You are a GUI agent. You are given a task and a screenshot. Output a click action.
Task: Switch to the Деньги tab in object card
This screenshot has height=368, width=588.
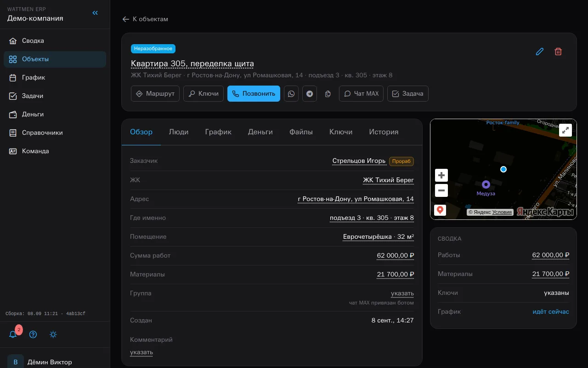tap(260, 132)
